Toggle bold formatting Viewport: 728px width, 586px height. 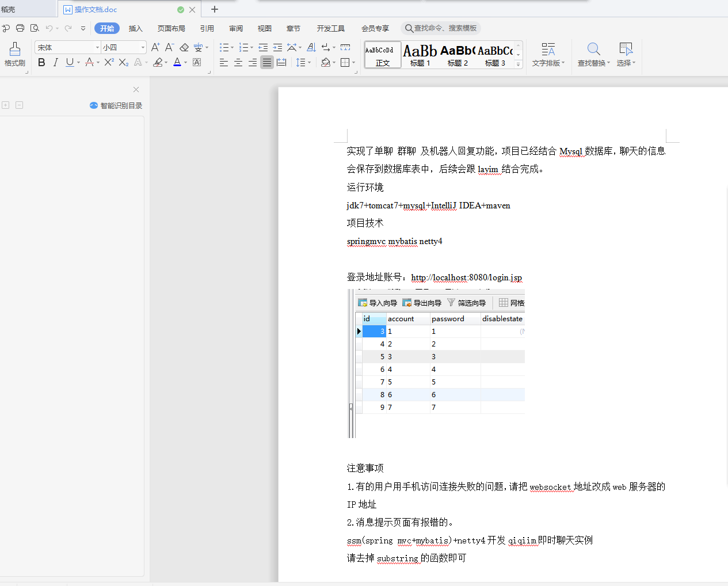coord(41,62)
